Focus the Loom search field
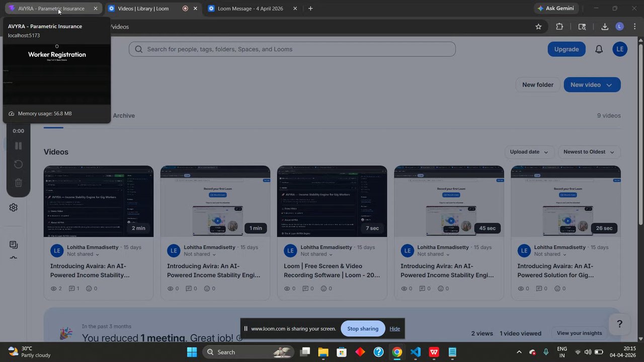644x362 pixels. [x=292, y=49]
